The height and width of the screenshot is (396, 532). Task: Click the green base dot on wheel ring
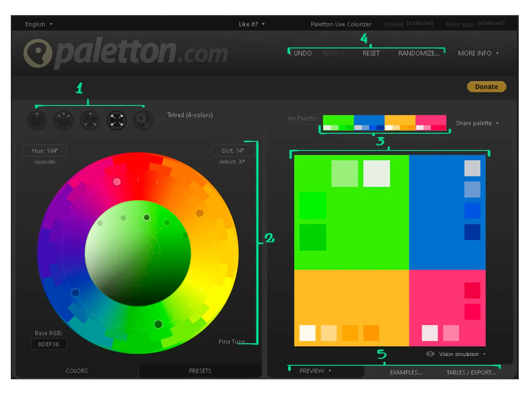[x=158, y=324]
